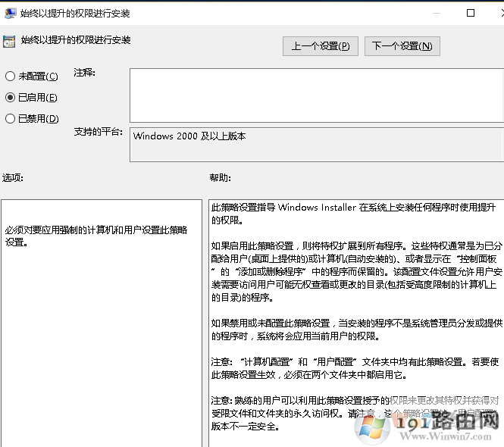Image resolution: width=504 pixels, height=447 pixels.
Task: Click the 支持的平台 label
Action: click(98, 132)
